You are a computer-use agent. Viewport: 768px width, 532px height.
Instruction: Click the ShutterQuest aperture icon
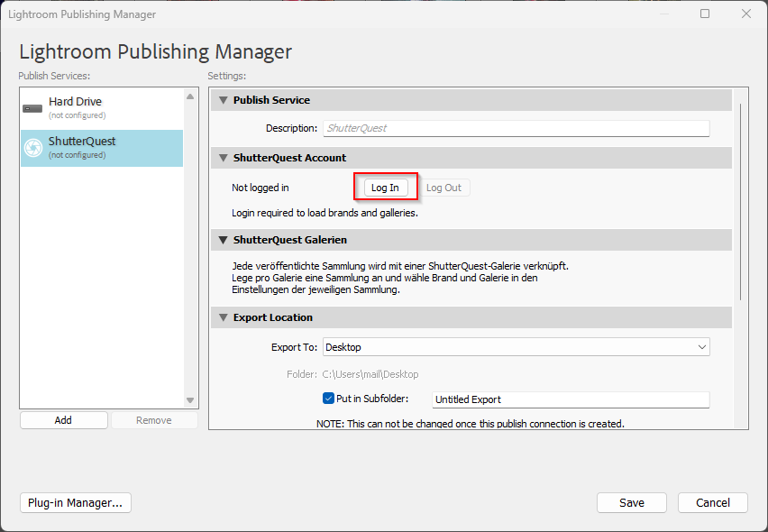[x=33, y=148]
